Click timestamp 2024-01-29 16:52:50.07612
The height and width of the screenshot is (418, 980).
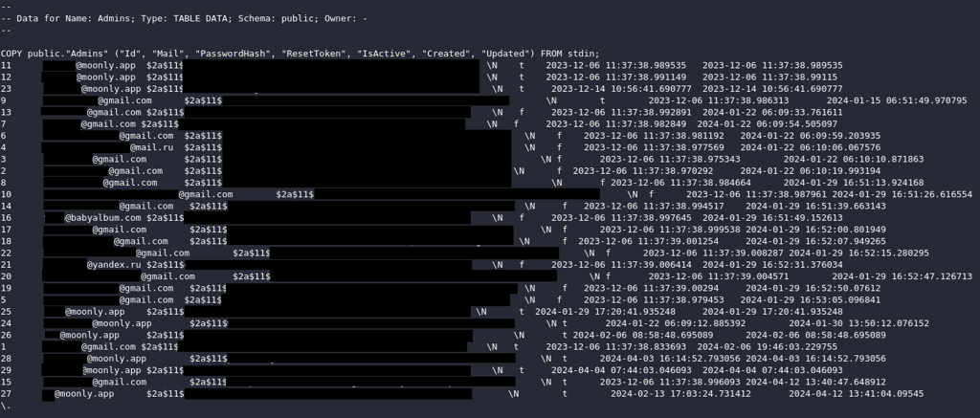(813, 288)
